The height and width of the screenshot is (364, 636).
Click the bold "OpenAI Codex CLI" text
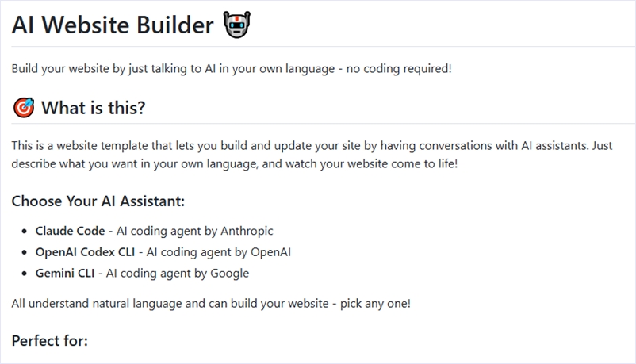point(85,252)
